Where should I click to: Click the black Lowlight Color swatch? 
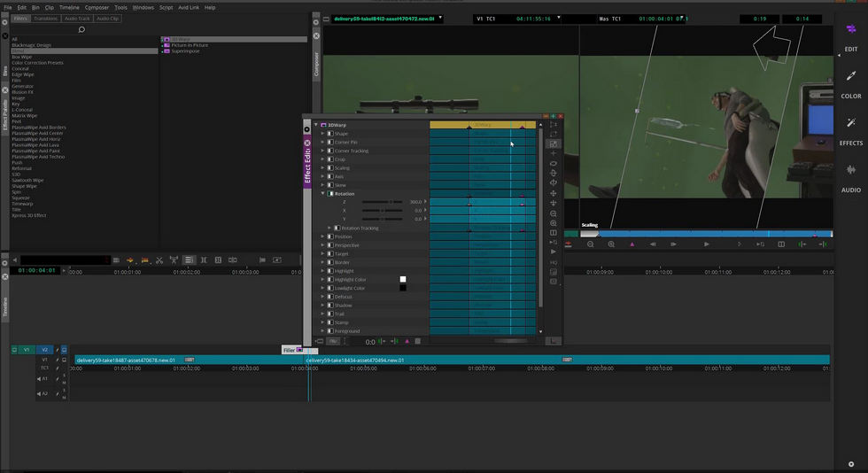coord(402,288)
